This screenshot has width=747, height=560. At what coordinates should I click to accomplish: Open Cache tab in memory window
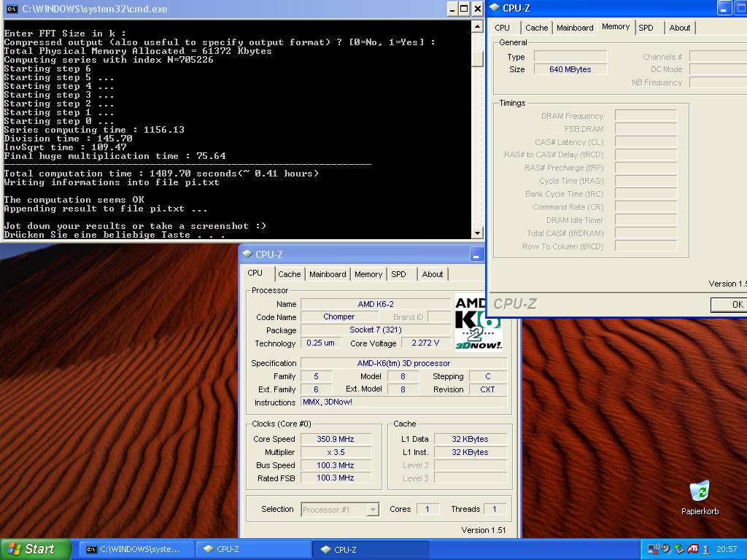[x=536, y=28]
